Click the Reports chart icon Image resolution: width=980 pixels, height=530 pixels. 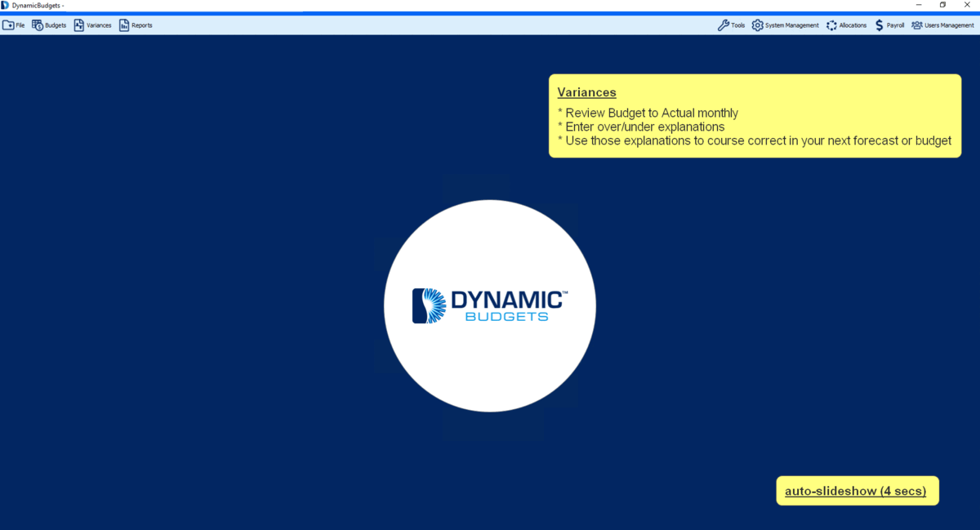click(x=124, y=25)
